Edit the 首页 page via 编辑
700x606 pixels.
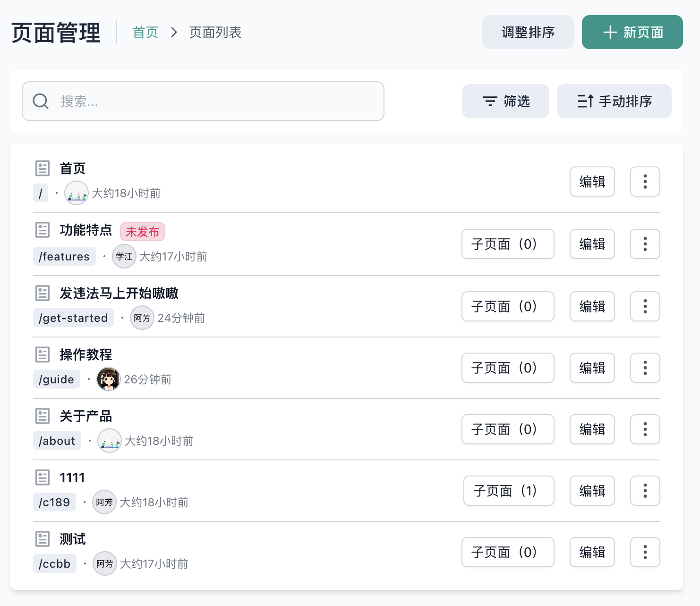tap(592, 182)
